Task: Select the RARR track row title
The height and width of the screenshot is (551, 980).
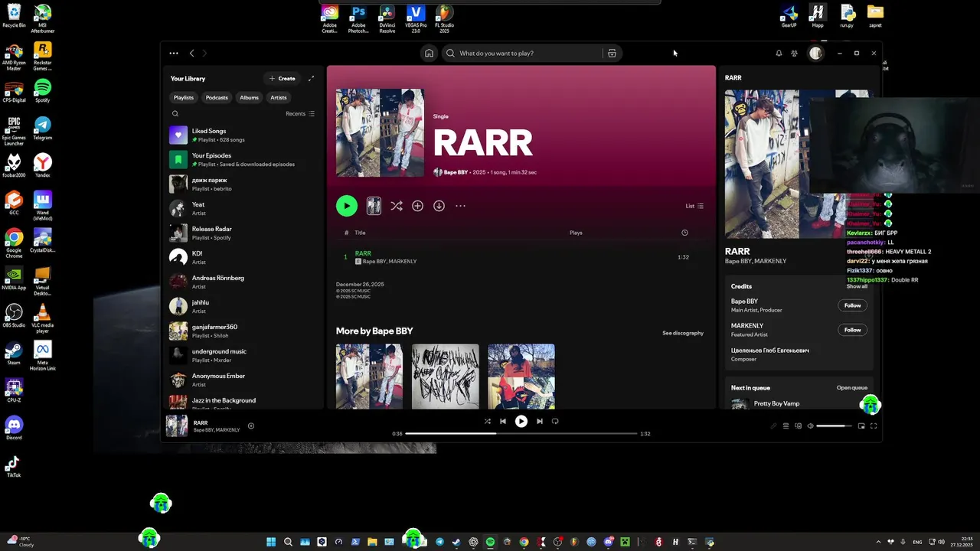Action: (363, 253)
